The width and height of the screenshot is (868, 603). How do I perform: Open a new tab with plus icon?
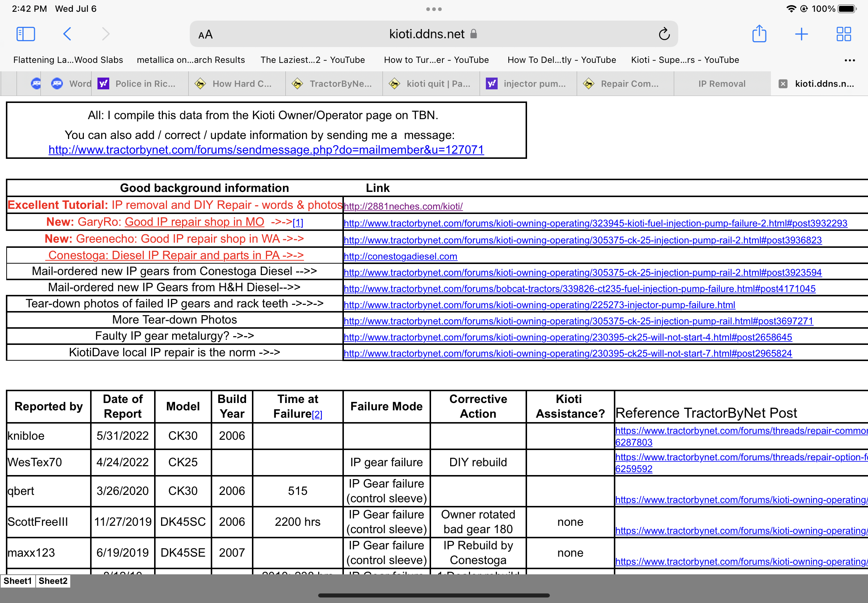pyautogui.click(x=801, y=34)
